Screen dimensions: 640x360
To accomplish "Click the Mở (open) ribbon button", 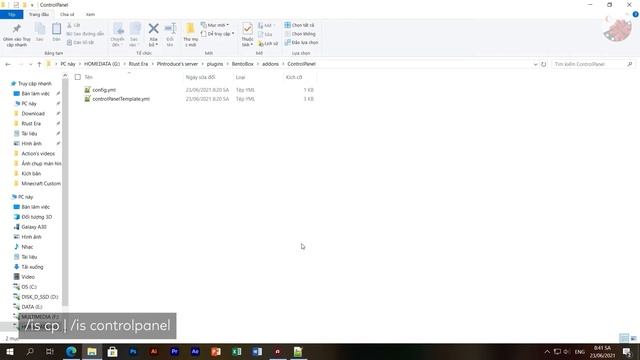I will click(x=266, y=25).
